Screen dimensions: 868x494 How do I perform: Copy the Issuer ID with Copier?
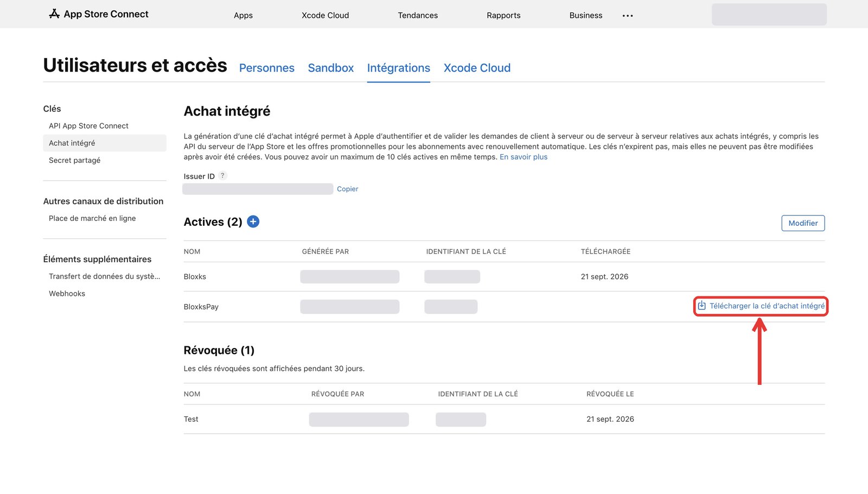pos(348,189)
